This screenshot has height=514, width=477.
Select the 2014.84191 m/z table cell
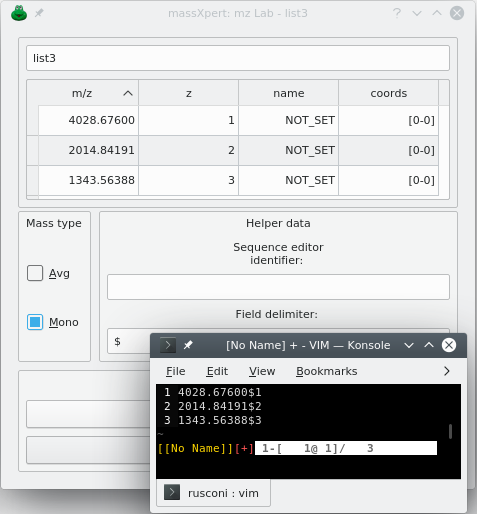click(88, 150)
